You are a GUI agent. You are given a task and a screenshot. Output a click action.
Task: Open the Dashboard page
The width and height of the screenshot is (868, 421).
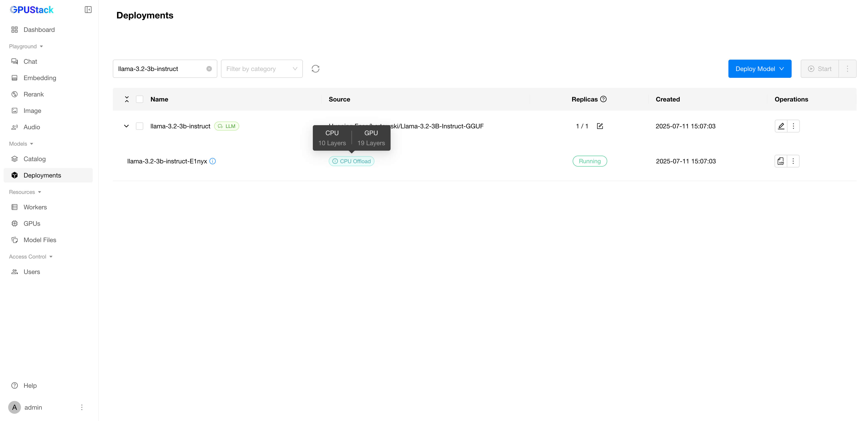[x=48, y=30]
